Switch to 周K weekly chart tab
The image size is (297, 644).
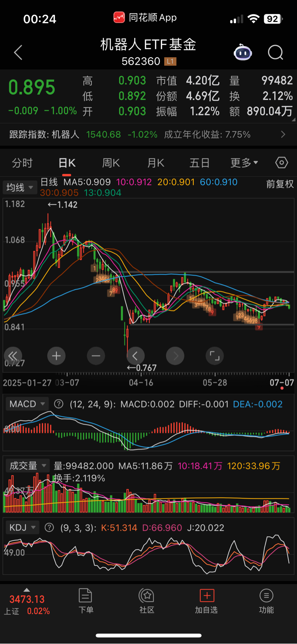click(111, 163)
